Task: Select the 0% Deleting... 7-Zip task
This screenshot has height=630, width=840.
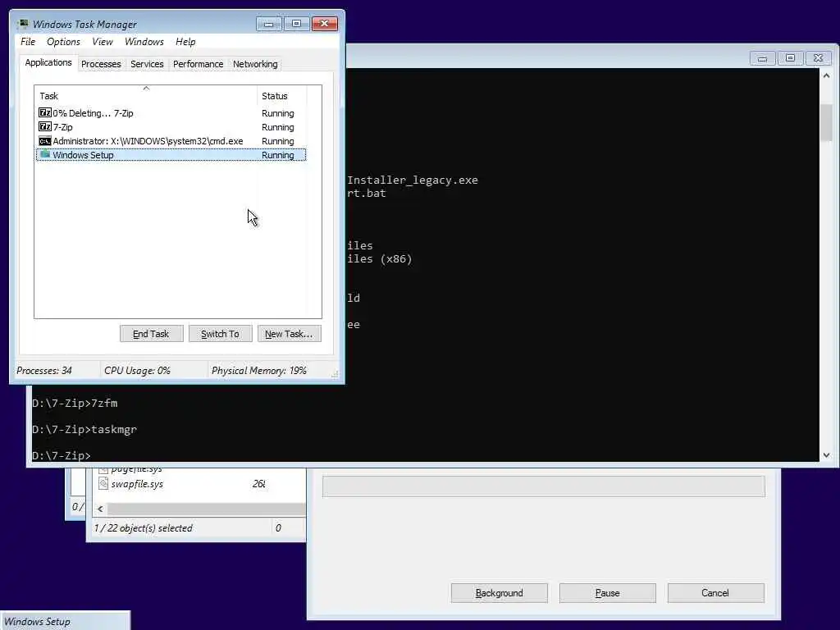Action: (171, 113)
